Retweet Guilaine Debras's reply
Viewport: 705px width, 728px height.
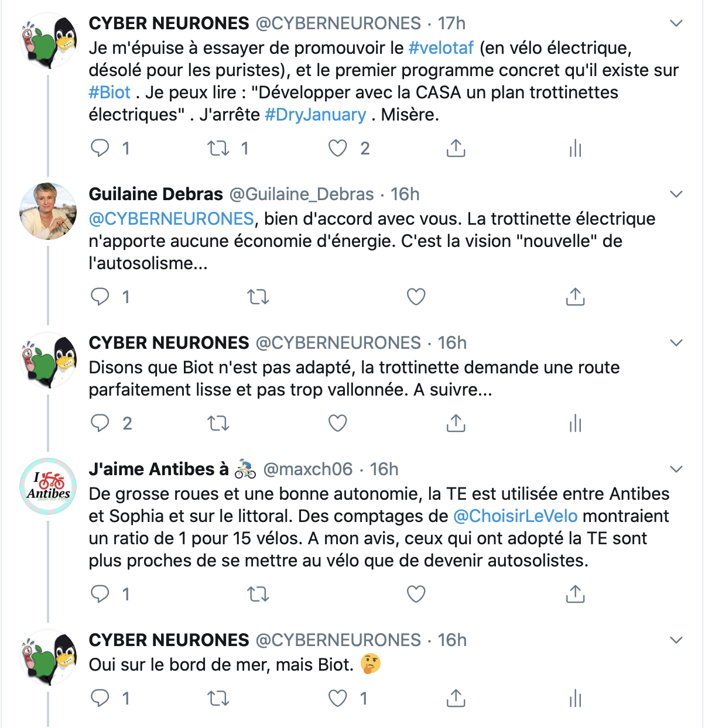tap(258, 297)
